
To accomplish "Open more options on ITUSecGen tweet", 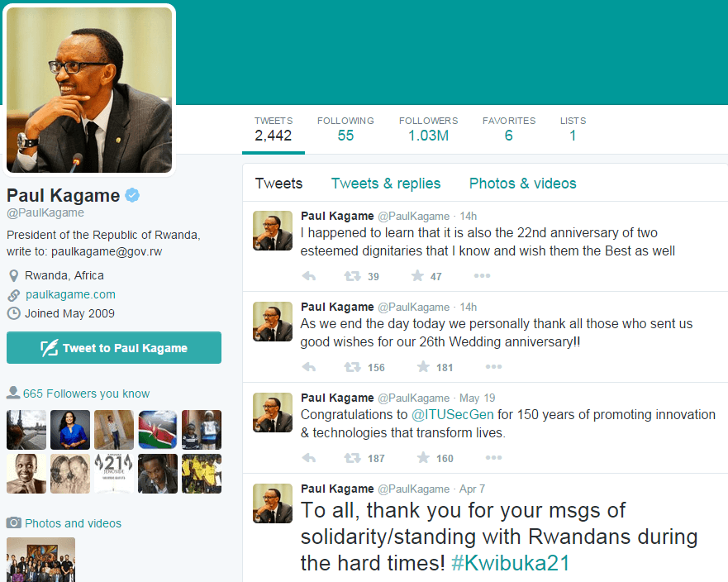I will (493, 457).
